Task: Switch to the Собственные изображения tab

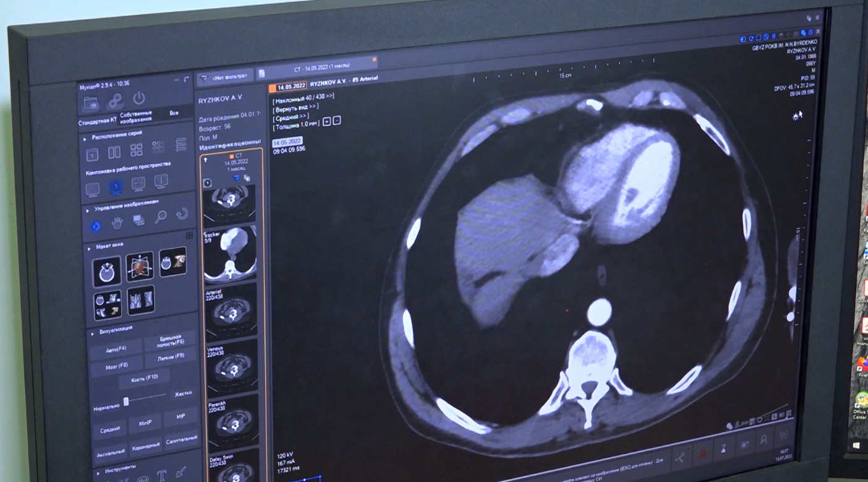Action: 136,117
